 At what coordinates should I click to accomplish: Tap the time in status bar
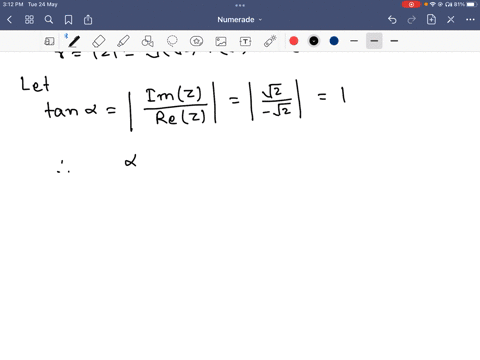(13, 4)
